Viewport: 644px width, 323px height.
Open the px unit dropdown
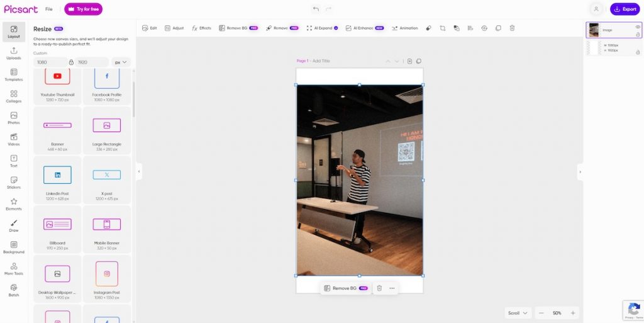point(121,62)
